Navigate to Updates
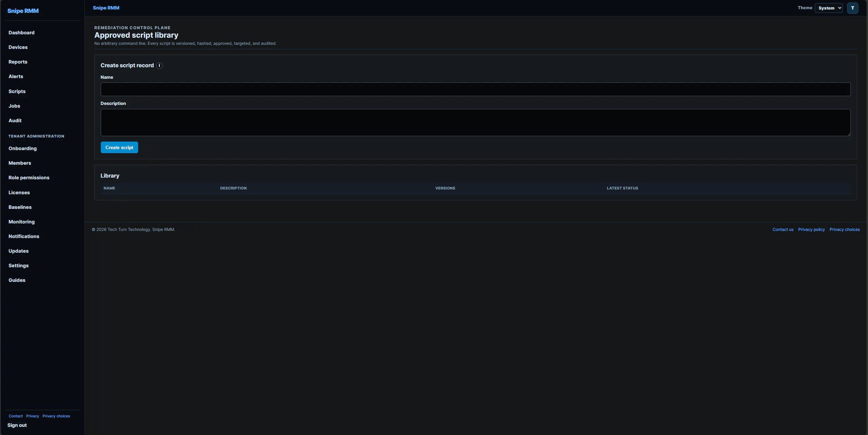The width and height of the screenshot is (868, 435). [19, 251]
